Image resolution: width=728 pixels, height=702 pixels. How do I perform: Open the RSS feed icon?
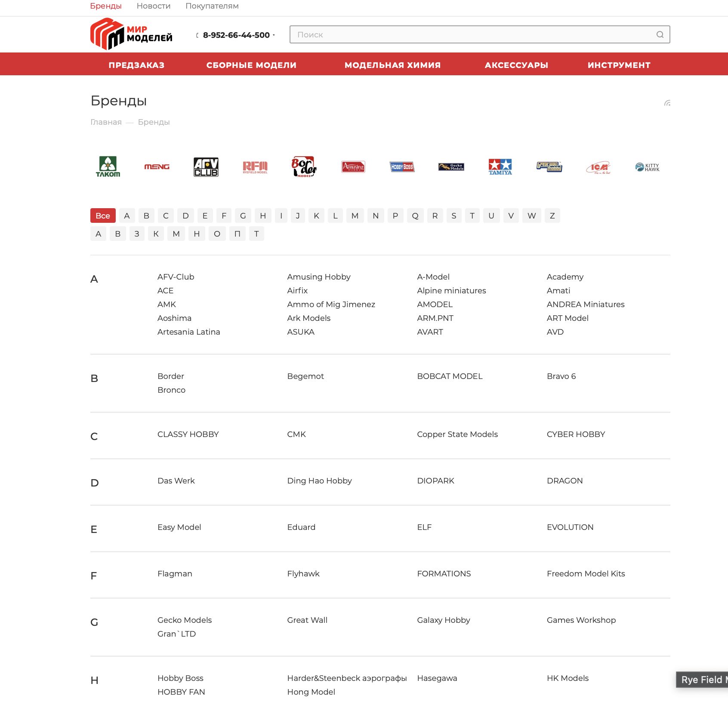(x=667, y=103)
